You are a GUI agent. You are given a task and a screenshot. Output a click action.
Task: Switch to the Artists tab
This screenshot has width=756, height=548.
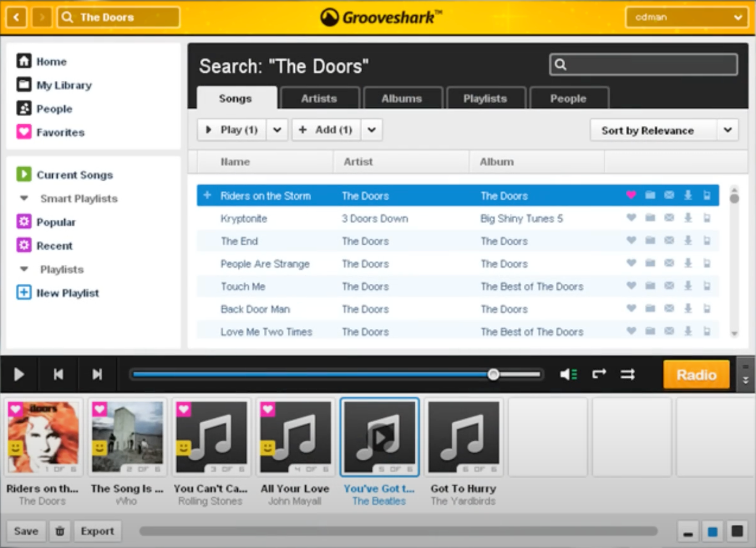[x=319, y=98]
